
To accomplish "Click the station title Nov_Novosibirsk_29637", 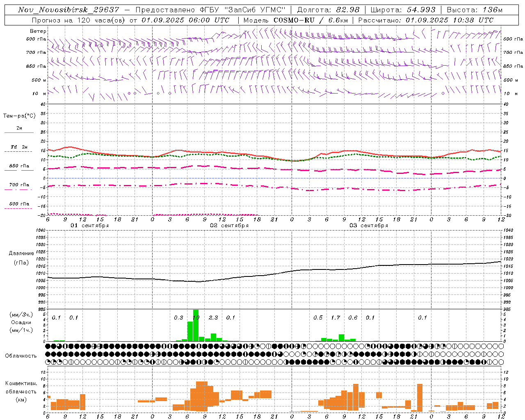I will point(68,10).
